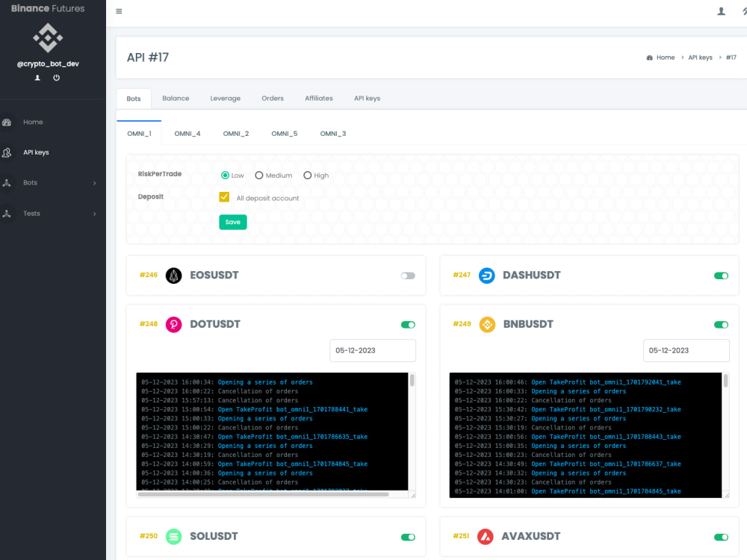The height and width of the screenshot is (560, 747).
Task: Click the Binance Futures diamond logo
Action: point(47,36)
